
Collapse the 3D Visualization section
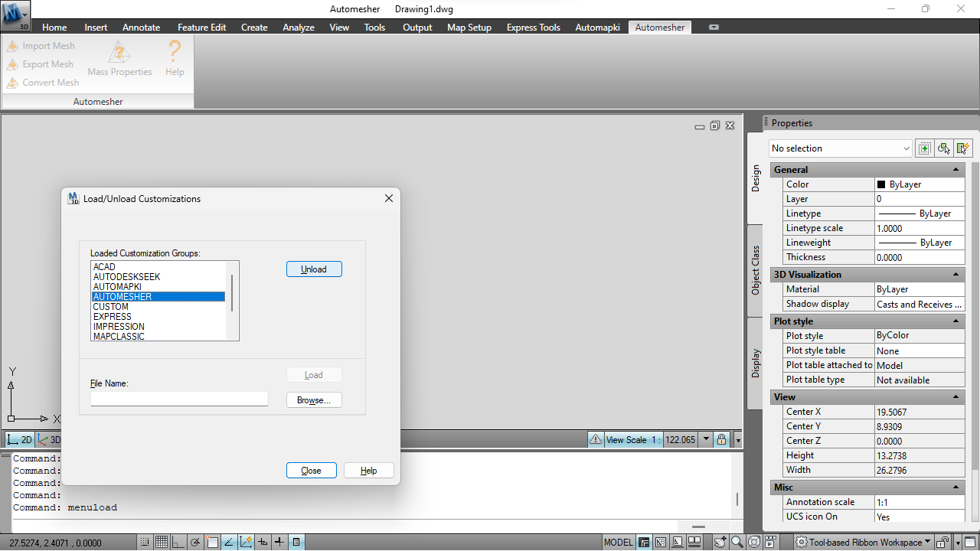(x=956, y=275)
